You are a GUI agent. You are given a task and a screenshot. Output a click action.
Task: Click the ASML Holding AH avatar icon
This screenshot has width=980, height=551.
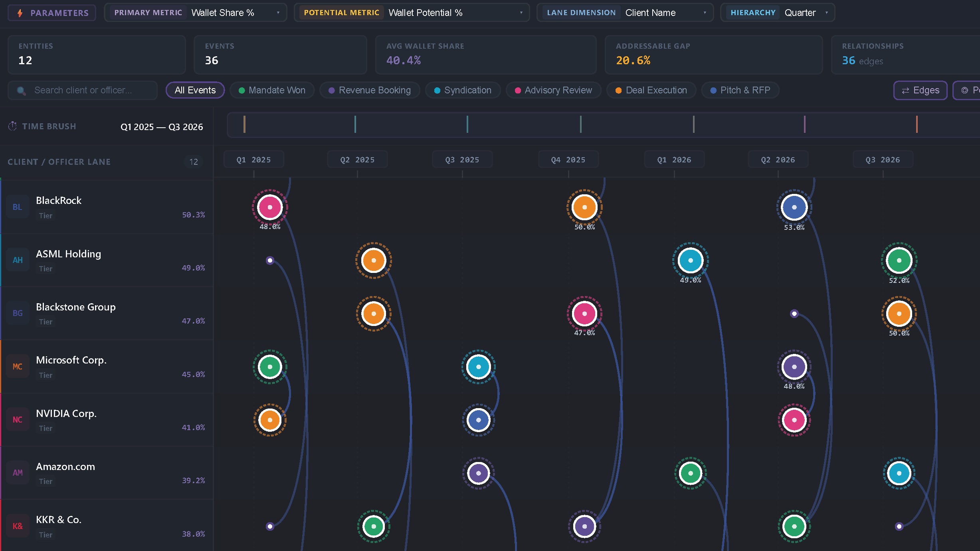pos(17,260)
